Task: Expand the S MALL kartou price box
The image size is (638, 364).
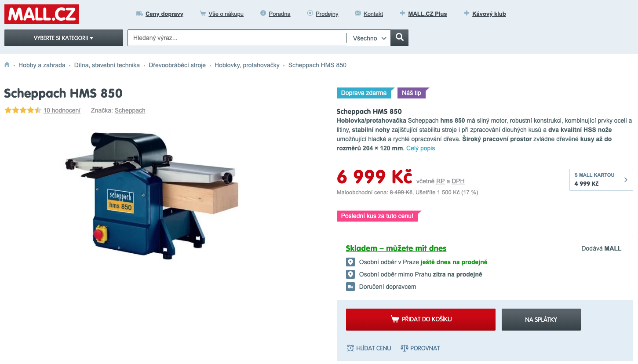Action: click(601, 179)
